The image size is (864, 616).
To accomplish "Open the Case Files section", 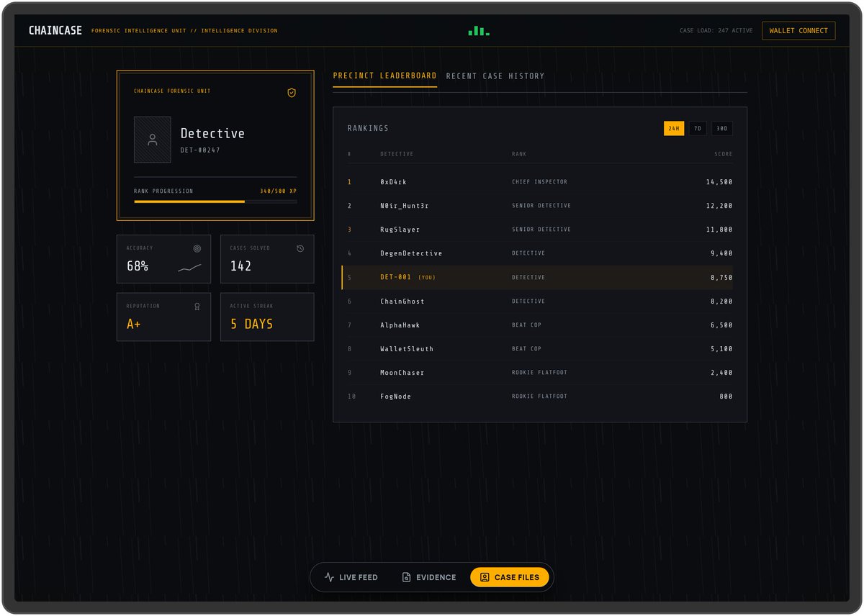I will (510, 577).
